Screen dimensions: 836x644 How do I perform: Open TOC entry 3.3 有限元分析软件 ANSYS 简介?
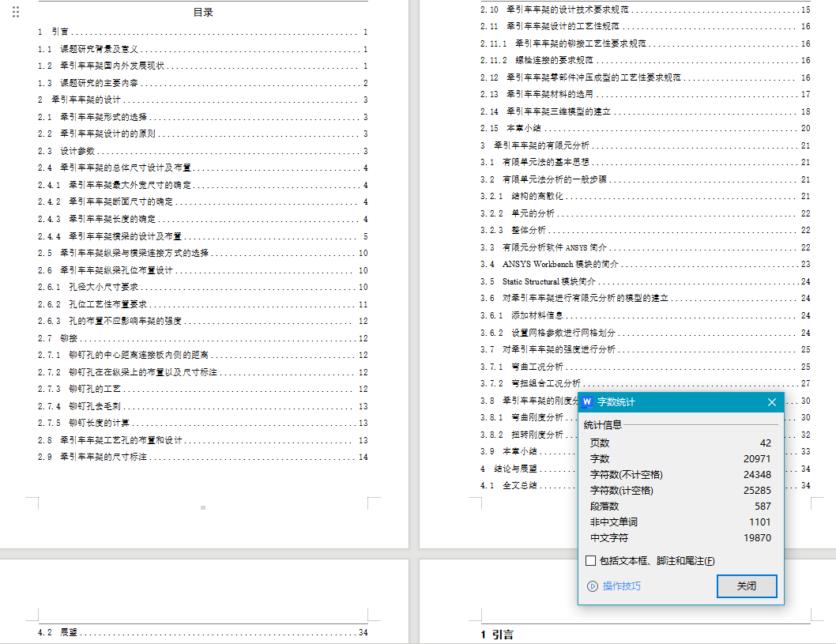coord(645,247)
